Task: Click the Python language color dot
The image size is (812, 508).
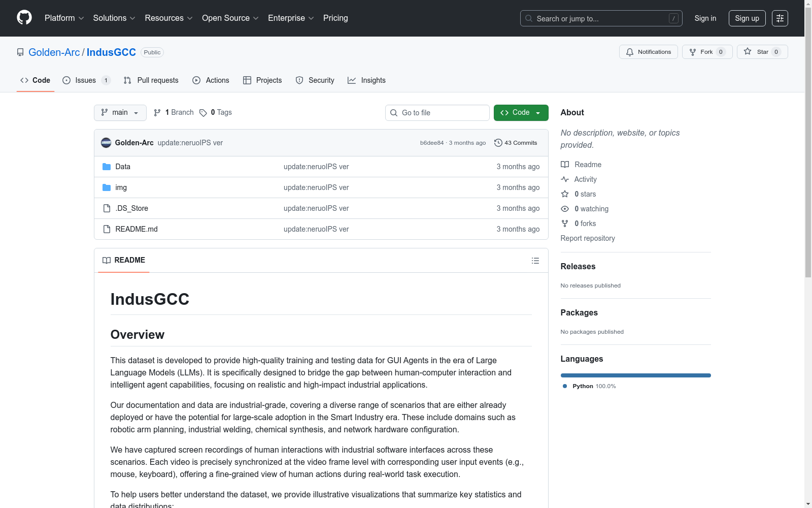Action: (x=565, y=386)
